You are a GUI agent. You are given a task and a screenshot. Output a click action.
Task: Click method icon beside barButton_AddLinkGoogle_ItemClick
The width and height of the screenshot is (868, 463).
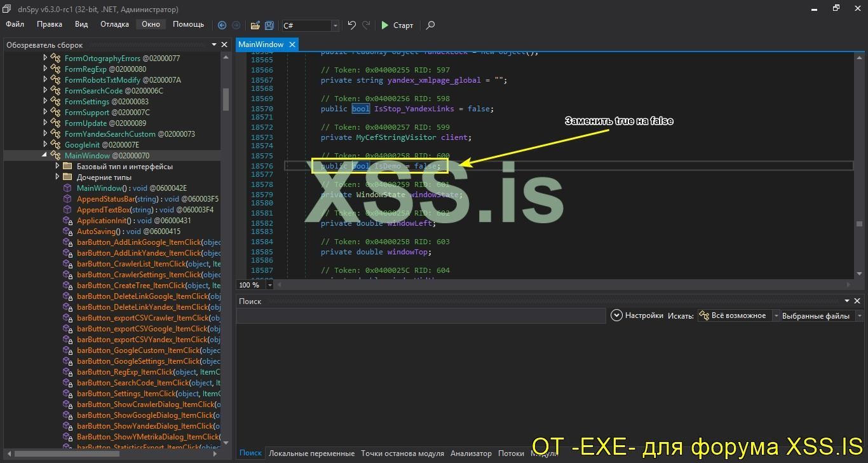[x=67, y=242]
